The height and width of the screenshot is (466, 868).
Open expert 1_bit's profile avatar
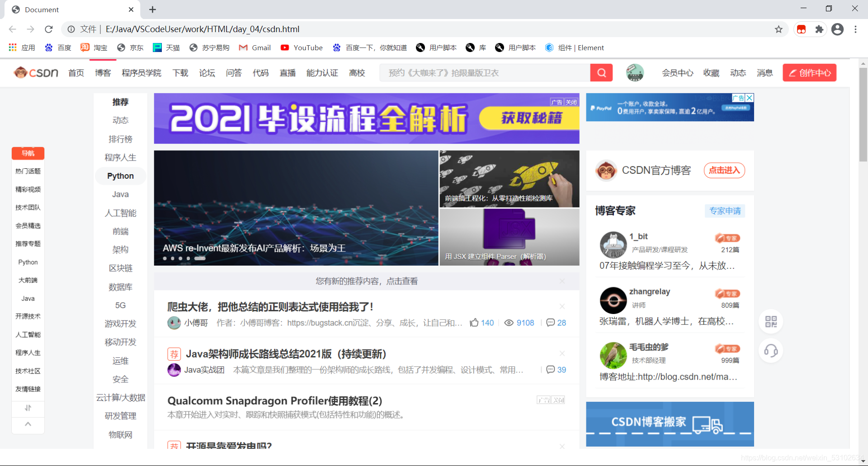pyautogui.click(x=613, y=245)
